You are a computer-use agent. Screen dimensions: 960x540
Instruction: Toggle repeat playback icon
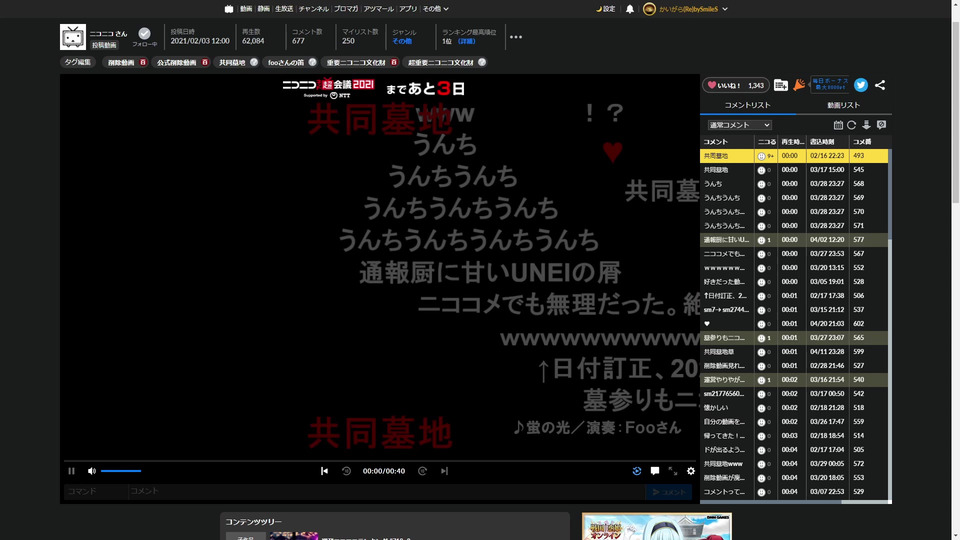[637, 471]
